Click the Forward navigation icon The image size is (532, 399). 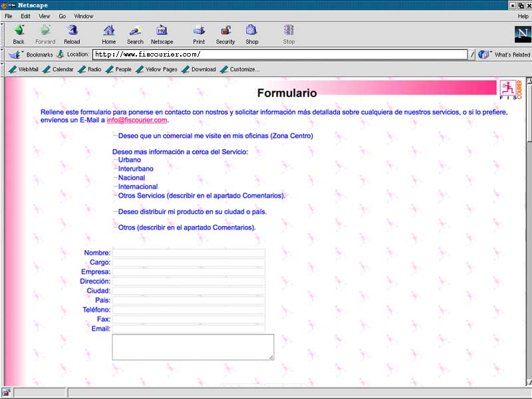click(45, 35)
